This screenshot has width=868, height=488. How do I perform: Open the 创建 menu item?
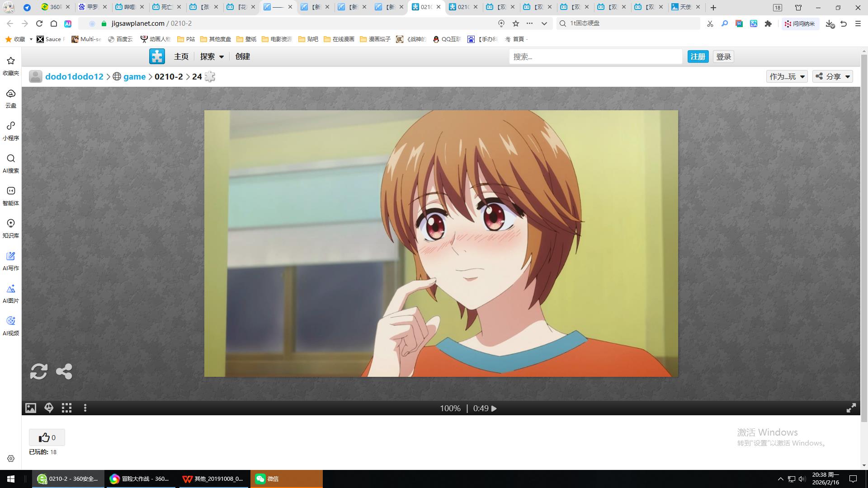(x=242, y=56)
